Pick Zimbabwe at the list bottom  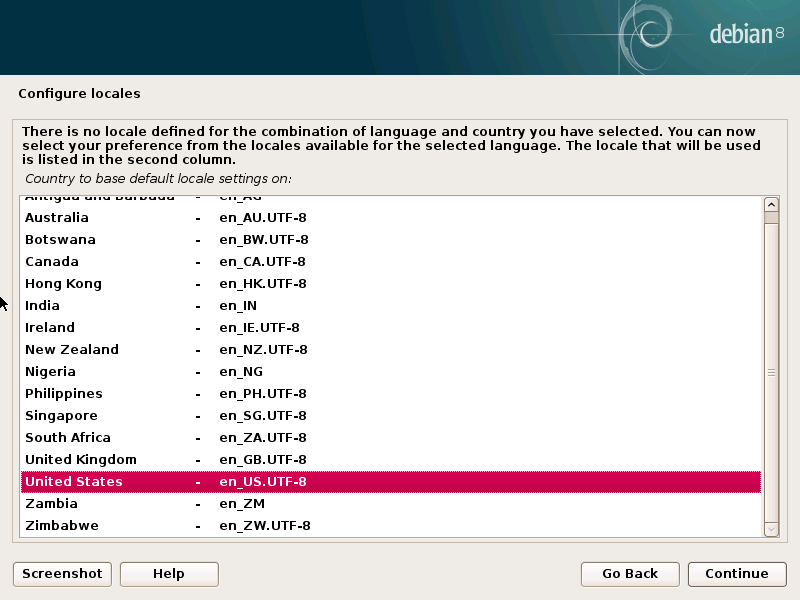pyautogui.click(x=62, y=526)
